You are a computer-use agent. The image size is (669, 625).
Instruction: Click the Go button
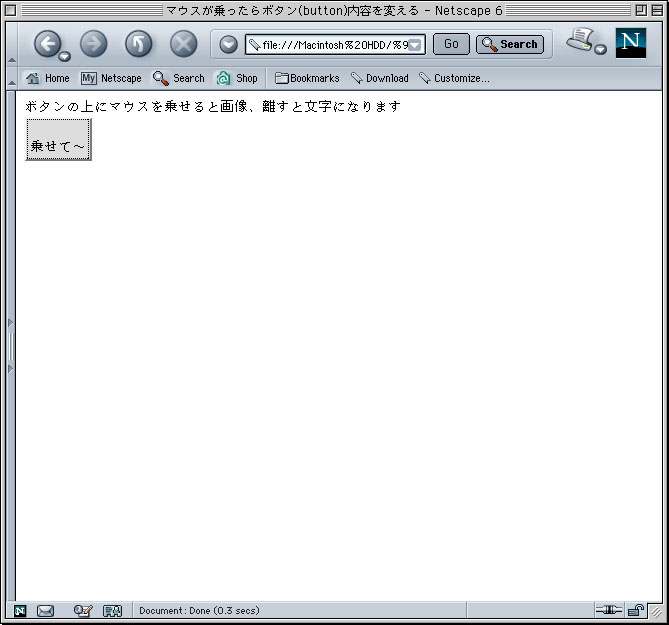point(451,44)
